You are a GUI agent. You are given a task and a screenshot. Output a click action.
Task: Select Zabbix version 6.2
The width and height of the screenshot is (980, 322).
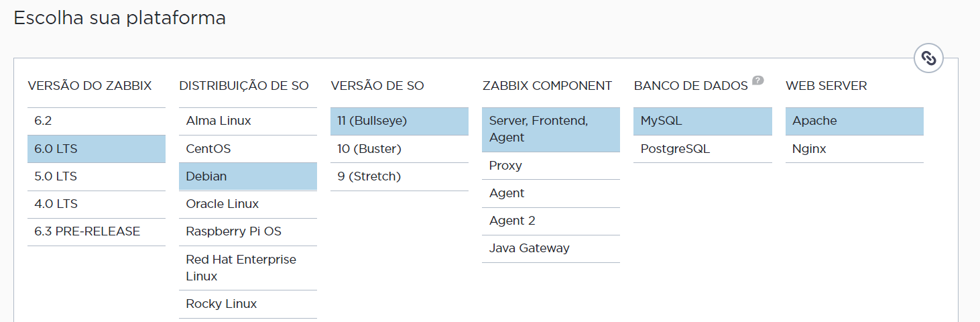pyautogui.click(x=97, y=121)
